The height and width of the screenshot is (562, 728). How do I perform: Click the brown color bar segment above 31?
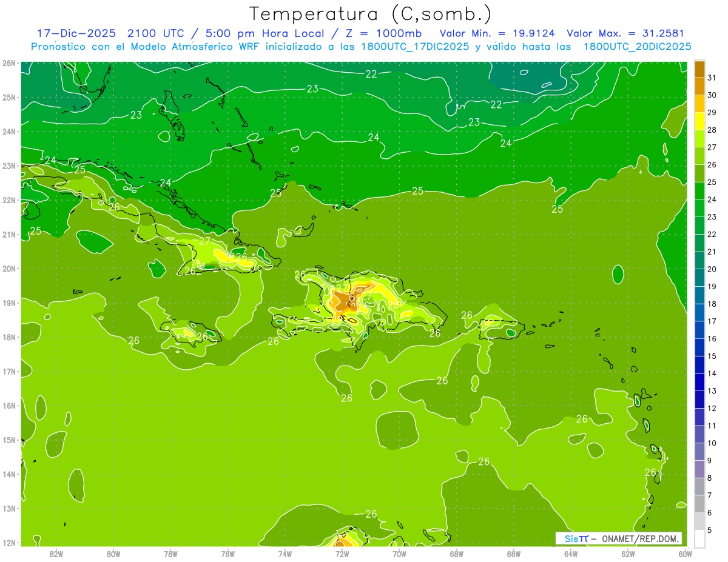tap(699, 69)
